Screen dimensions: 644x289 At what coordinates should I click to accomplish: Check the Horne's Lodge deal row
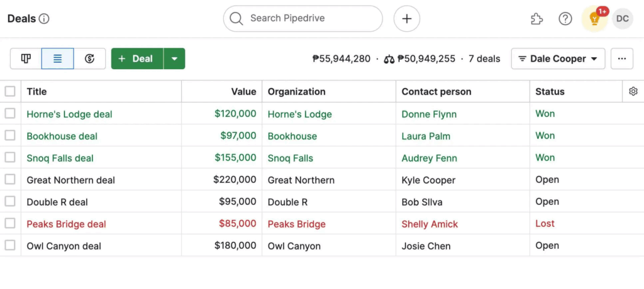click(10, 114)
